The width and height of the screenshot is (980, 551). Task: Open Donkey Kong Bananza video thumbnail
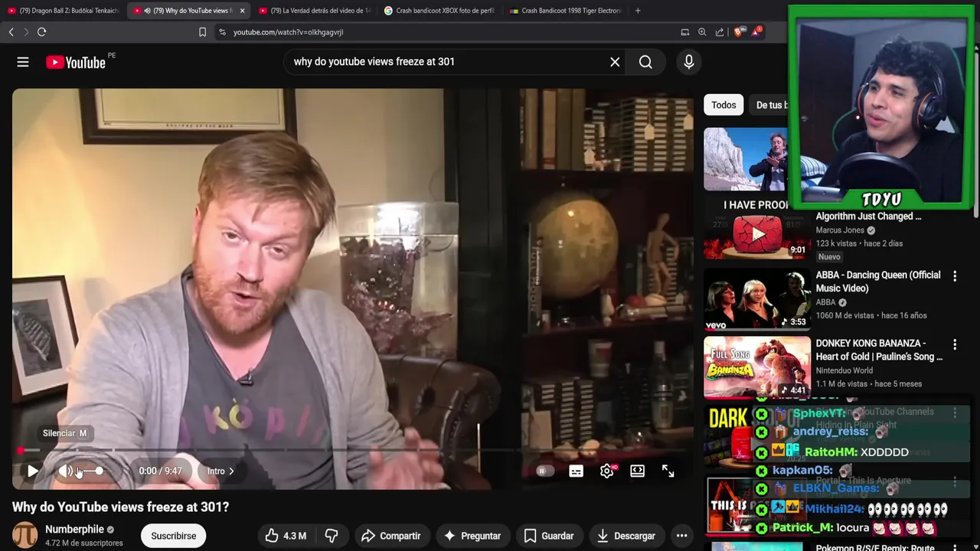click(757, 367)
